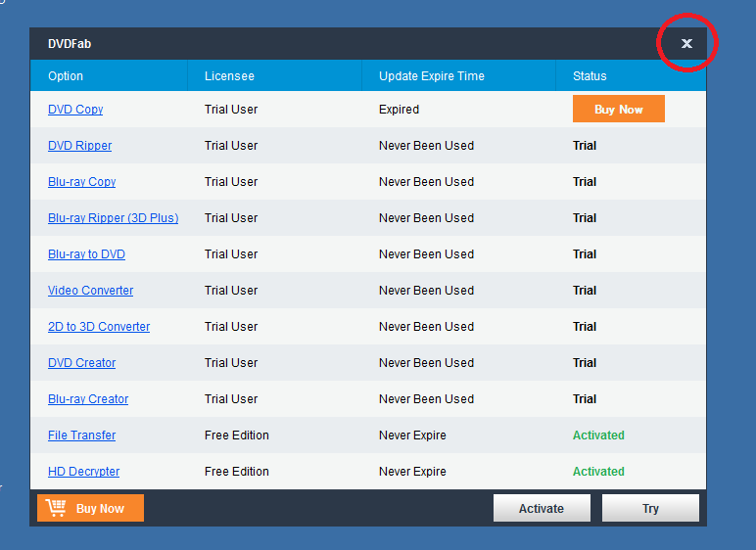Click Trial User in the Video Converter row
The height and width of the screenshot is (550, 756).
(x=231, y=291)
